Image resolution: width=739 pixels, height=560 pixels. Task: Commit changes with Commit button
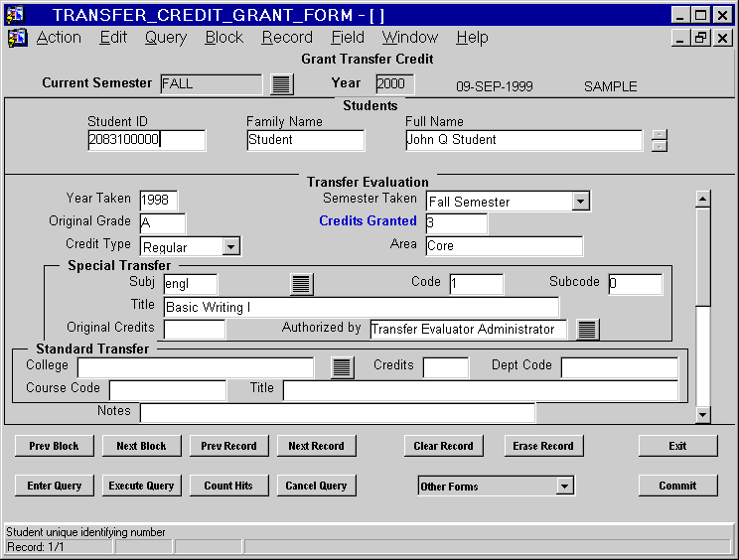click(x=677, y=486)
